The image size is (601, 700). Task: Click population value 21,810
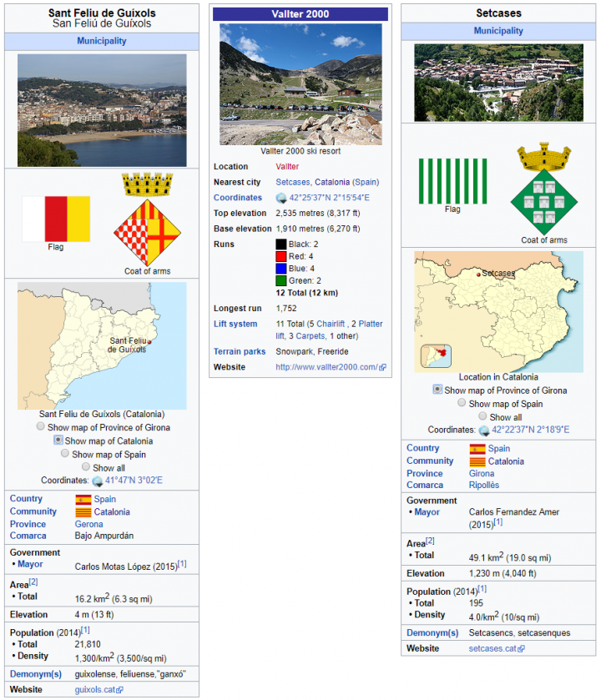(x=88, y=645)
